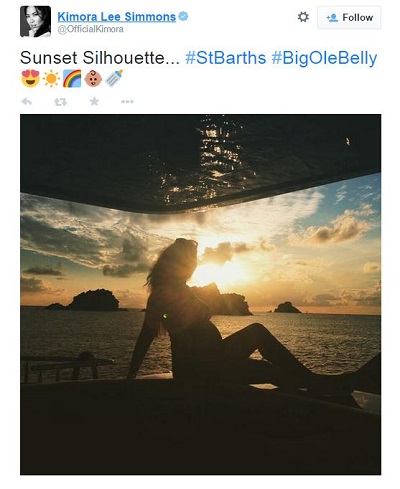Open Kimora Lee Simmons profile name link
The height and width of the screenshot is (489, 400).
[116, 17]
